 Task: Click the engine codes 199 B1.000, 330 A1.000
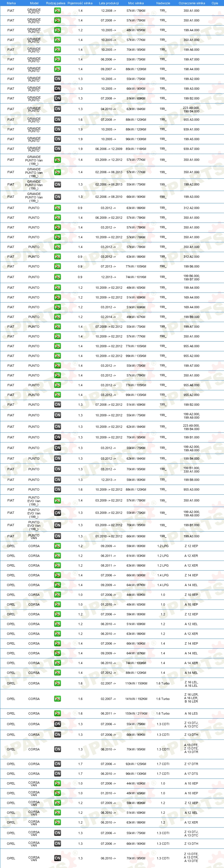(x=191, y=470)
